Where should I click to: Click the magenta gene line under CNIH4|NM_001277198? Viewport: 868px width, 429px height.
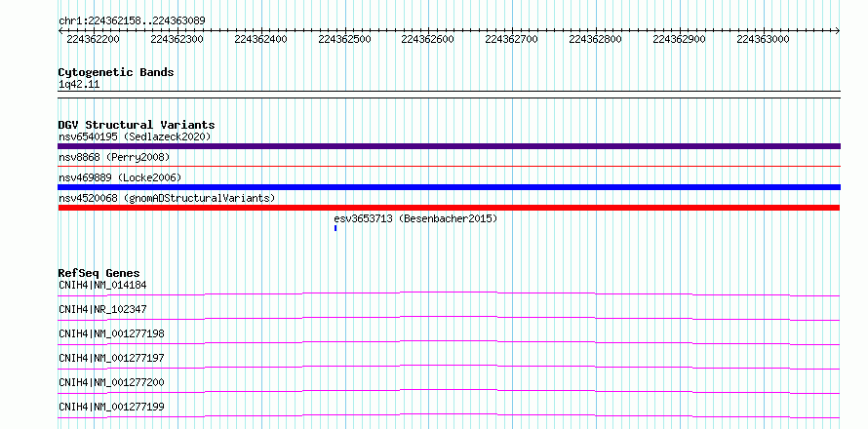coord(449,342)
